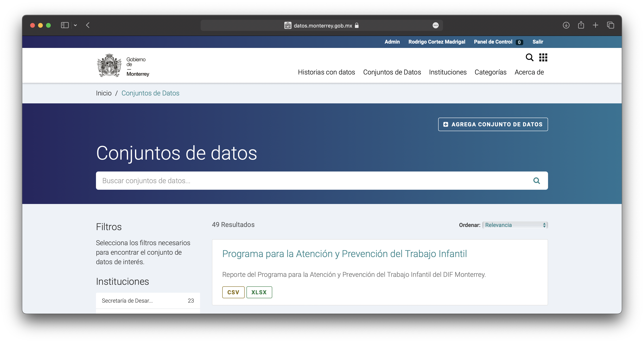Open Categorías menu item

pos(491,72)
